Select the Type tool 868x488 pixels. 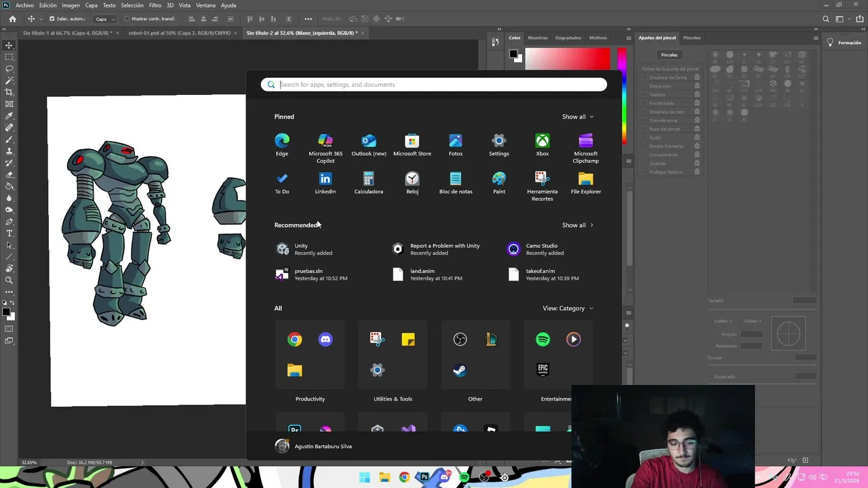[9, 233]
